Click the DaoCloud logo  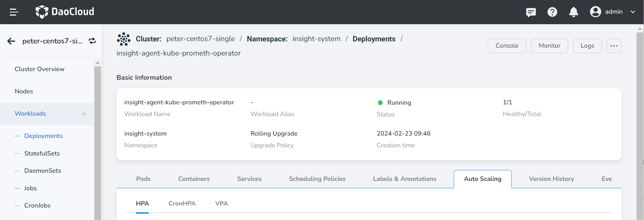pos(65,12)
